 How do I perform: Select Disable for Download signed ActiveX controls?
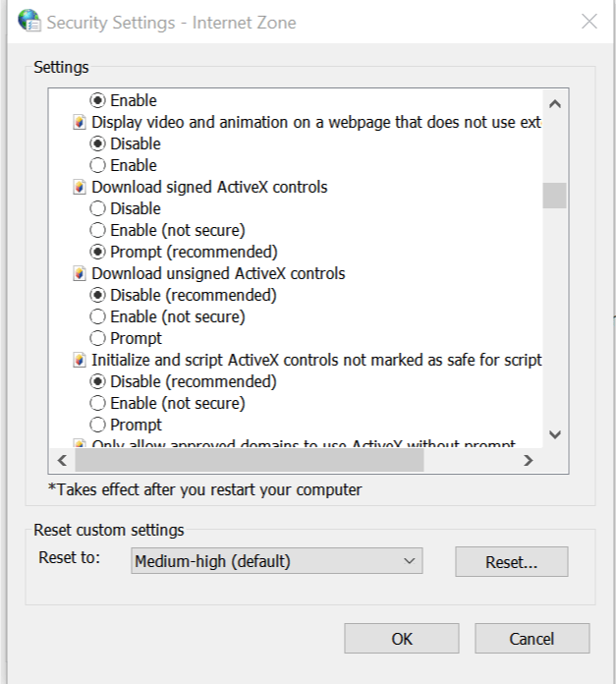point(97,208)
